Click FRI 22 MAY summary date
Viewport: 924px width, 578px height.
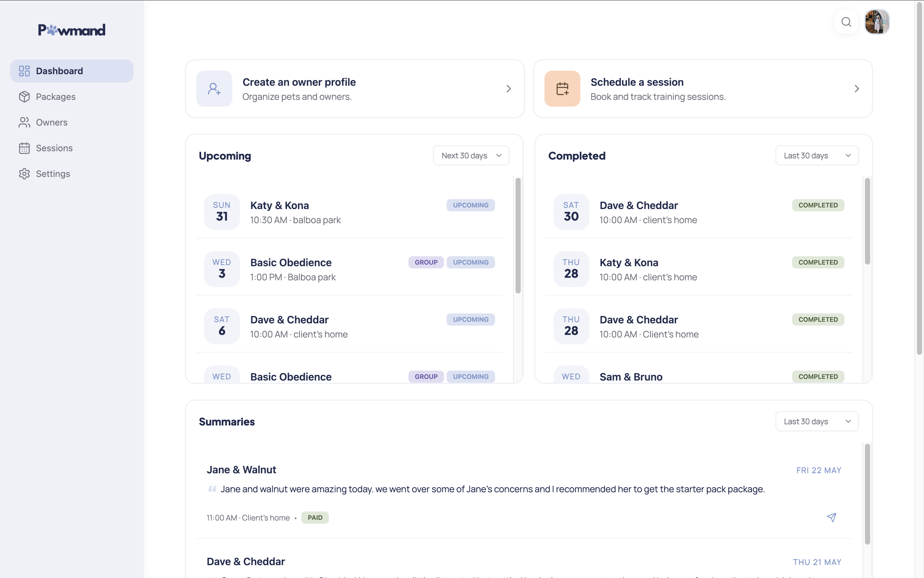(819, 470)
